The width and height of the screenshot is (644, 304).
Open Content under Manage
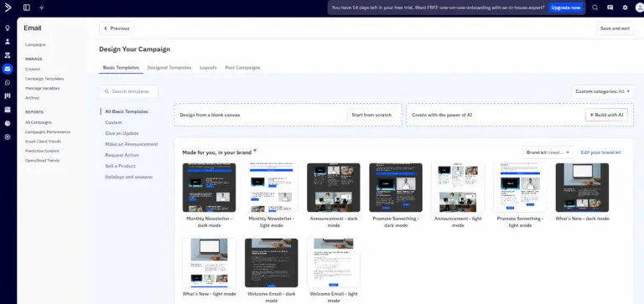click(33, 70)
